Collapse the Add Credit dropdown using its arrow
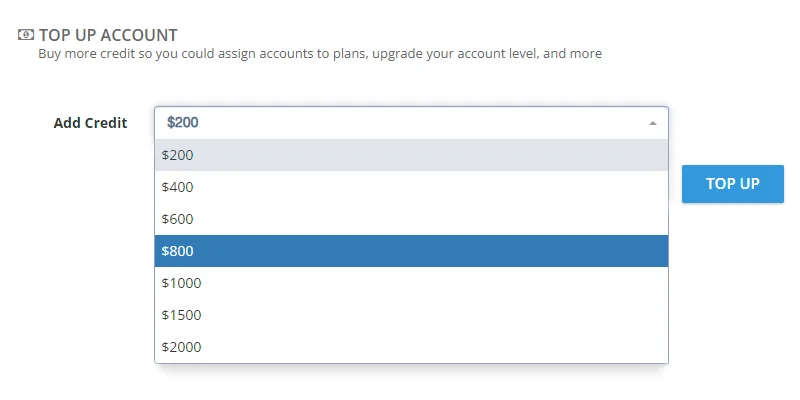 point(653,123)
